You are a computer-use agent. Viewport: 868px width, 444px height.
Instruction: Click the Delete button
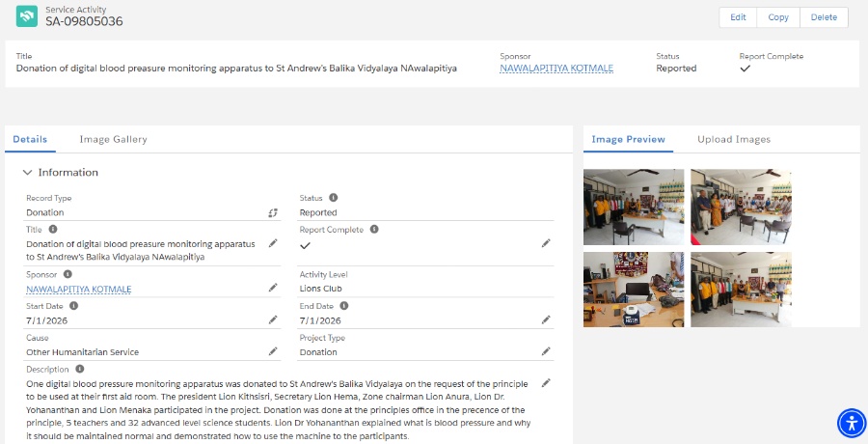pyautogui.click(x=824, y=17)
